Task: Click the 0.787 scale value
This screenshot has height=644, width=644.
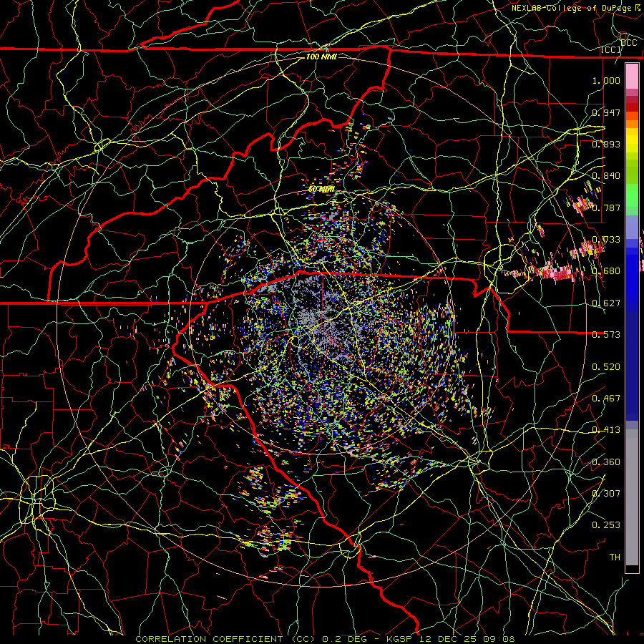Action: point(606,208)
